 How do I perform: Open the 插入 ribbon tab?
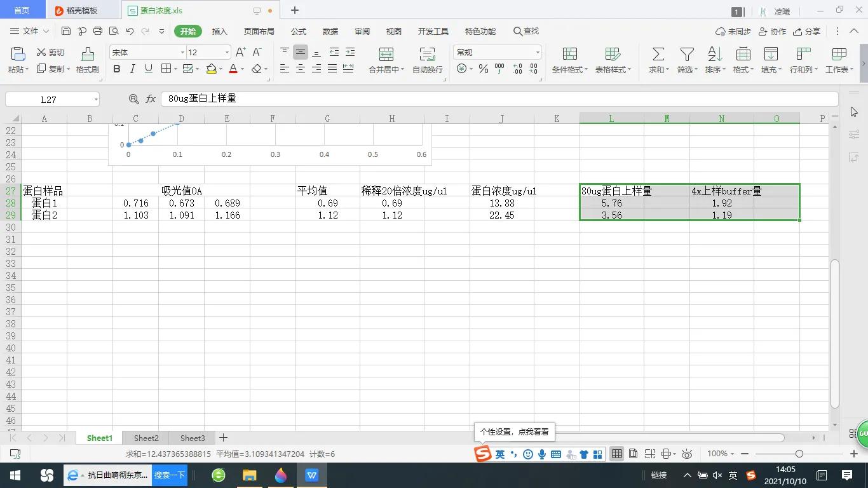pyautogui.click(x=219, y=31)
